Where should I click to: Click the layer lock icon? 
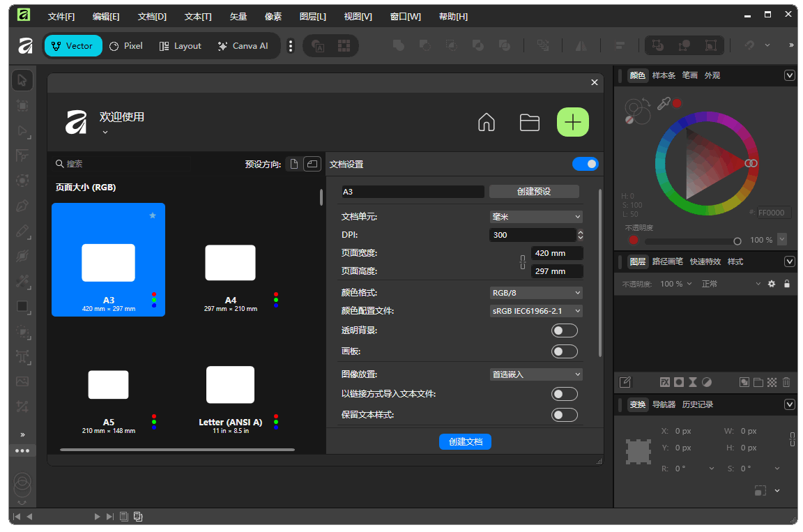point(786,284)
